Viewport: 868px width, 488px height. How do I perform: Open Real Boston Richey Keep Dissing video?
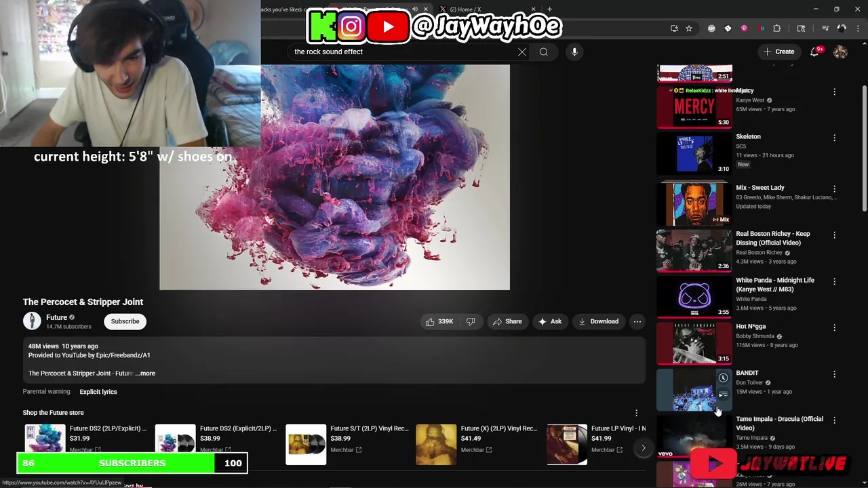point(773,238)
